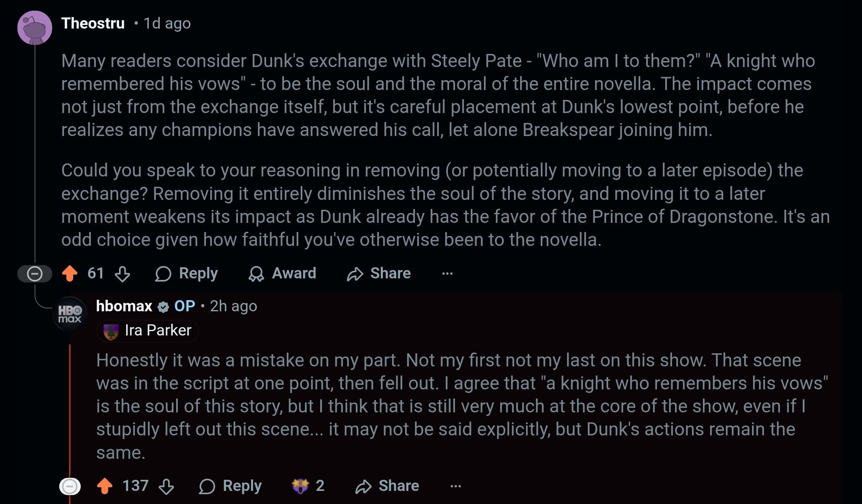Image resolution: width=862 pixels, height=504 pixels.
Task: Downvote the hbomax reply
Action: click(x=166, y=486)
